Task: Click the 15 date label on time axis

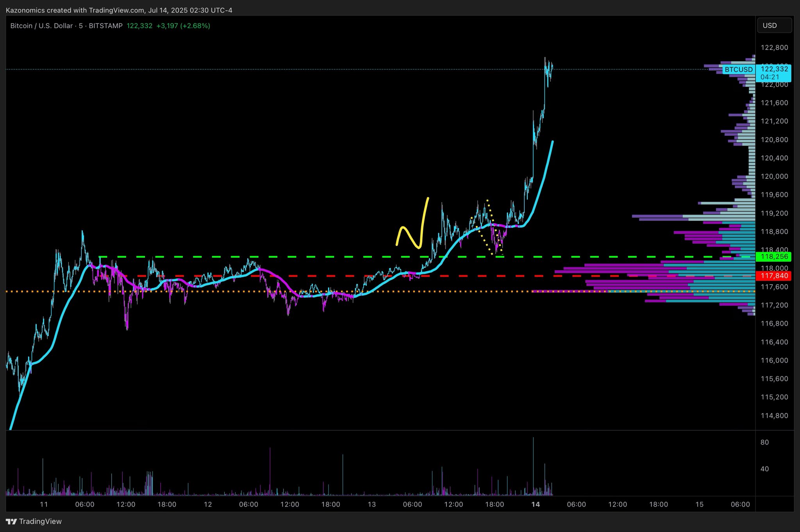Action: tap(699, 504)
